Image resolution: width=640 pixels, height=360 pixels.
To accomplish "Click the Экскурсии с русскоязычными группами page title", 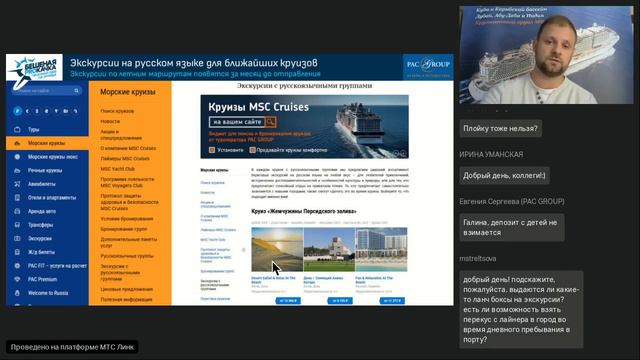I will pyautogui.click(x=304, y=86).
